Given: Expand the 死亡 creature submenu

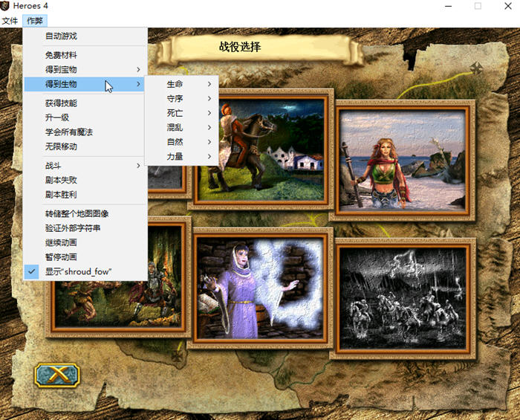Looking at the screenshot, I should coord(181,113).
